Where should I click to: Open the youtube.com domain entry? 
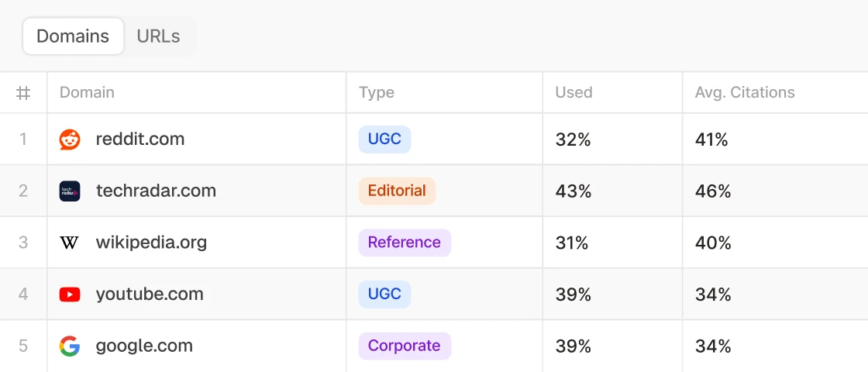(x=150, y=294)
